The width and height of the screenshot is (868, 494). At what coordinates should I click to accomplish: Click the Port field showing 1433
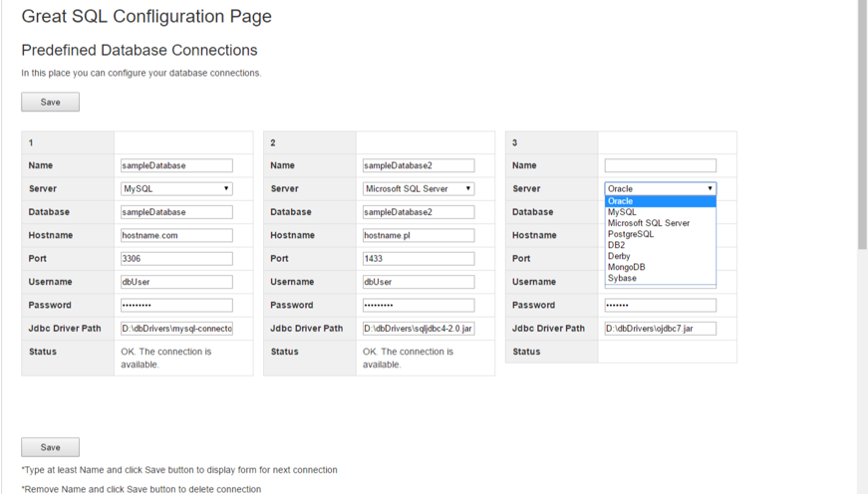coord(419,258)
